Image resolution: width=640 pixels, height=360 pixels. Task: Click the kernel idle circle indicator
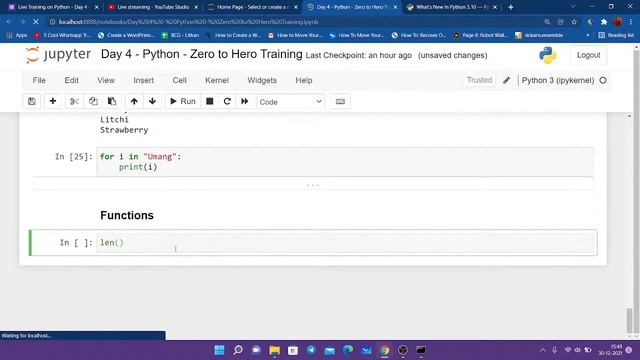(x=603, y=80)
